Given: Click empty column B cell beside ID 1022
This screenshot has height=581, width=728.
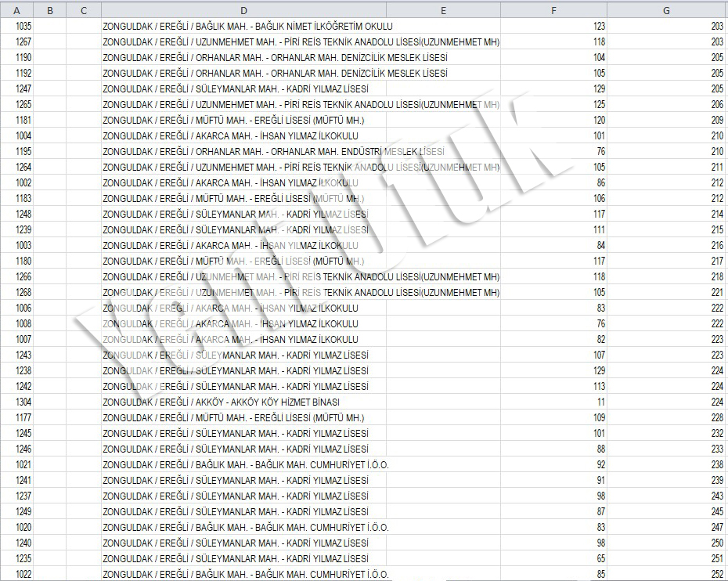Looking at the screenshot, I should click(50, 574).
